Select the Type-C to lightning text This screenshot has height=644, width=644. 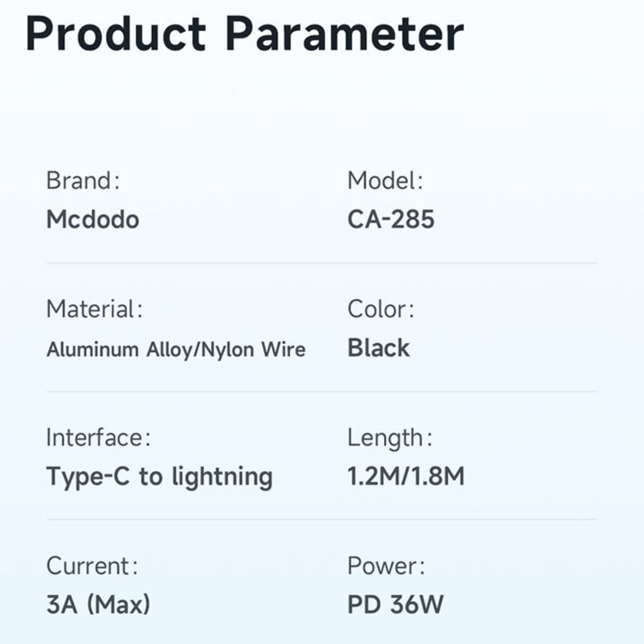coord(160,477)
